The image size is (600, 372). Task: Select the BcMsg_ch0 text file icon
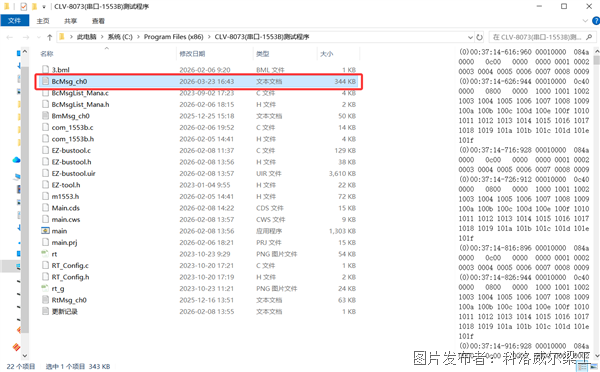click(x=46, y=81)
